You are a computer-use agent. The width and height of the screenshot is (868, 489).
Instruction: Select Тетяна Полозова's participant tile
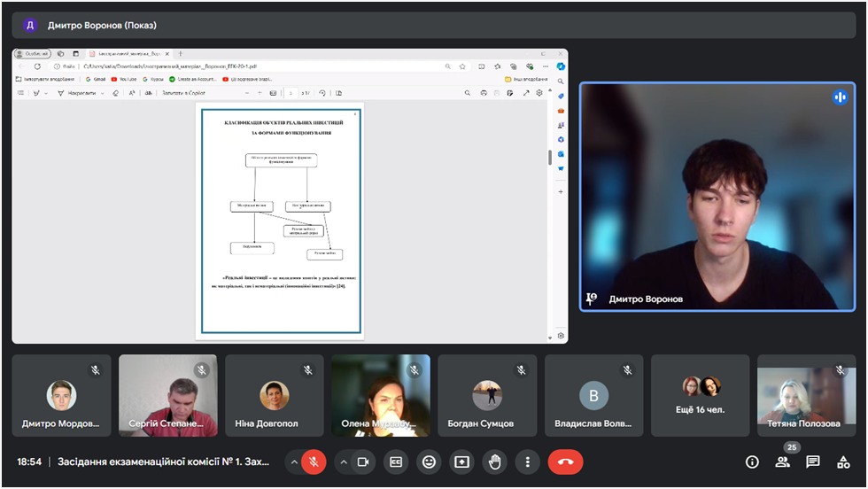pos(806,395)
